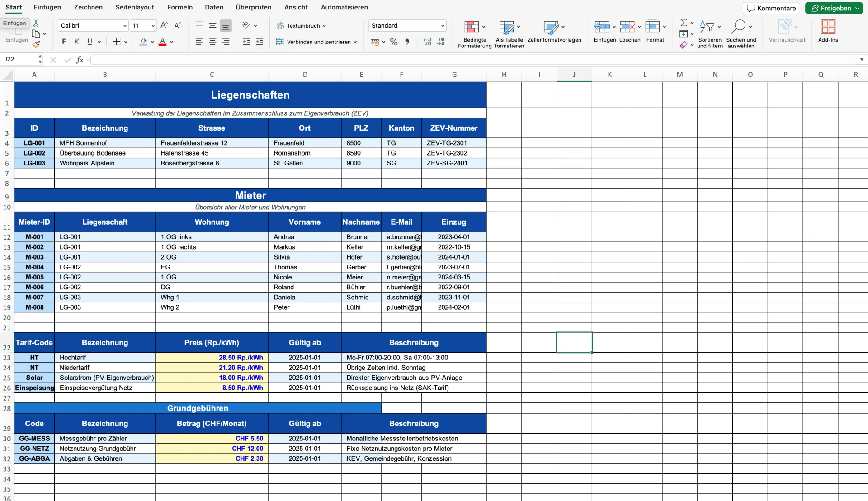The height and width of the screenshot is (501, 868).
Task: Apply percent style with the % icon
Action: (394, 42)
